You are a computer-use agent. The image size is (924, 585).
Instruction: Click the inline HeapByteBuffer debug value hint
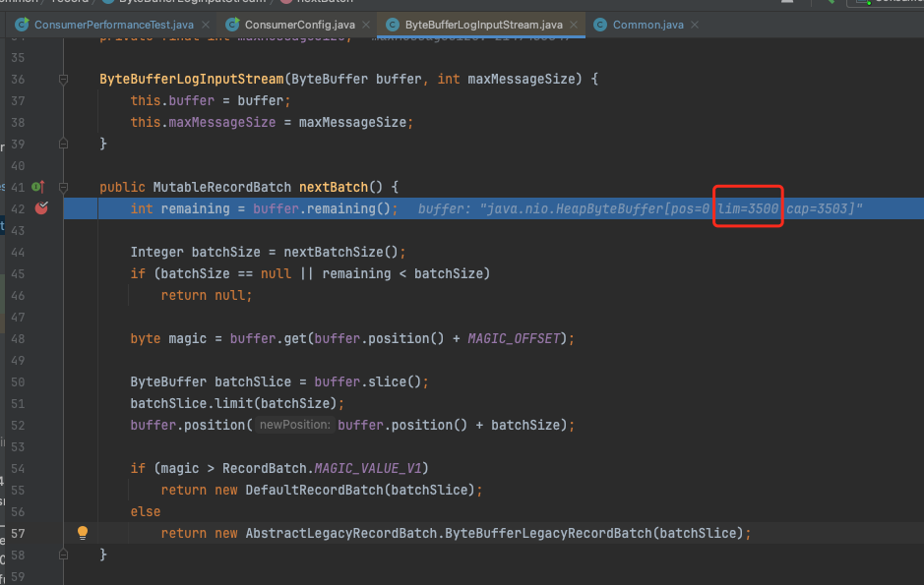tap(640, 208)
